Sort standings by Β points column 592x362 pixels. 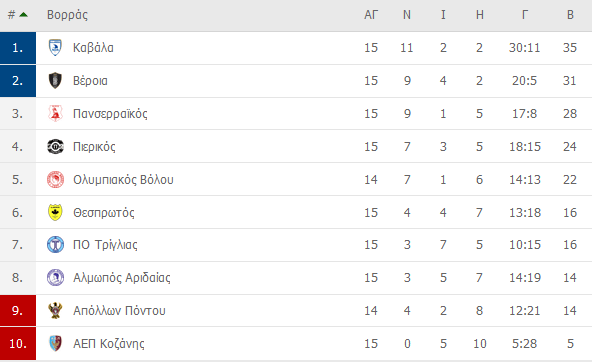[x=570, y=15]
